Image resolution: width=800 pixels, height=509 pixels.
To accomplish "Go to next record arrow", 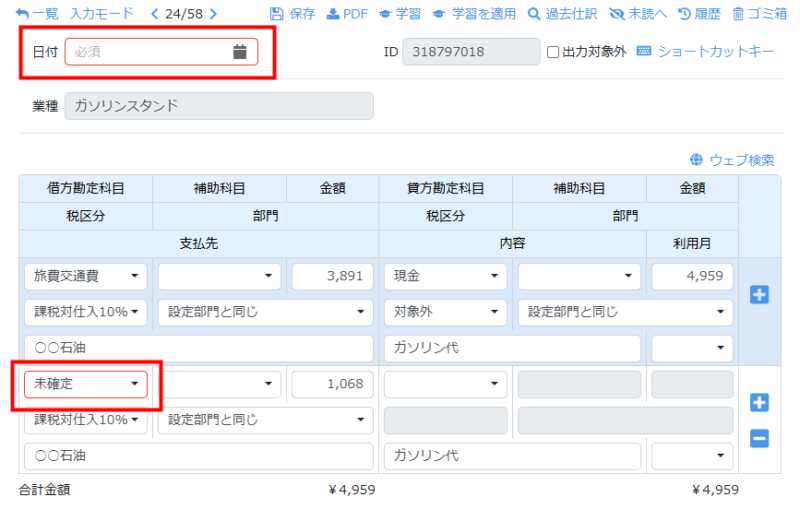I will 213,14.
